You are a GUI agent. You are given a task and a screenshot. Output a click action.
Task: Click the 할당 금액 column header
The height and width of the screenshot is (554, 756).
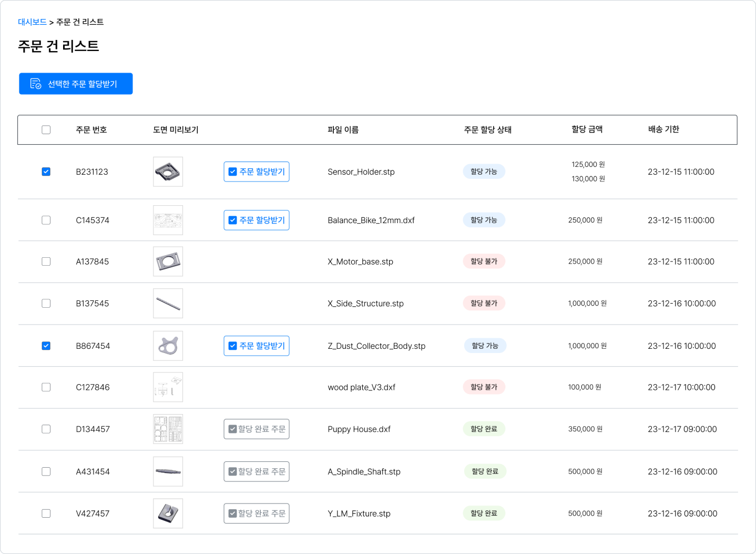(x=587, y=129)
